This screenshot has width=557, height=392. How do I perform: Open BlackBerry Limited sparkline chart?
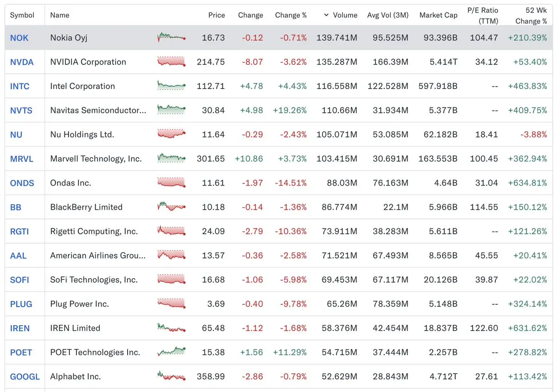(172, 207)
